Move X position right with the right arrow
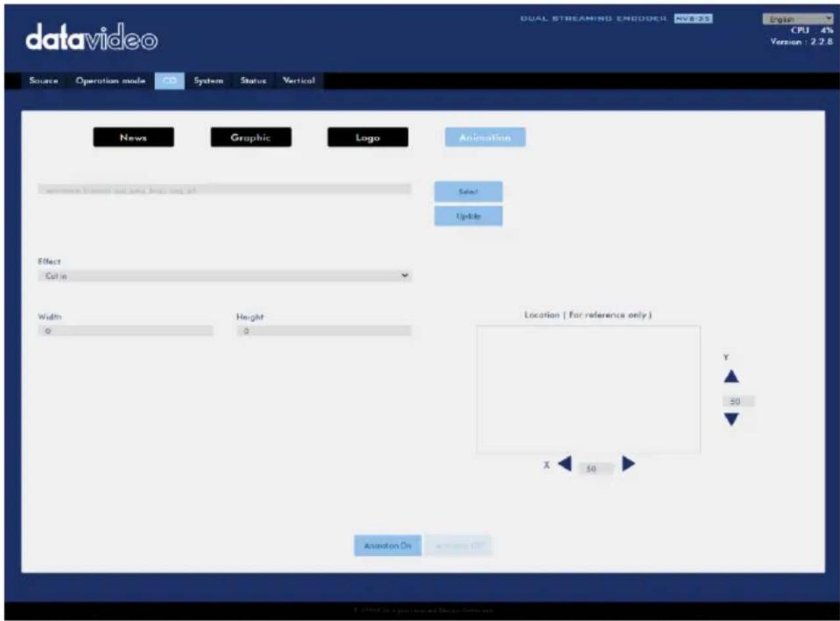Viewport: 840px width, 621px height. pos(629,464)
